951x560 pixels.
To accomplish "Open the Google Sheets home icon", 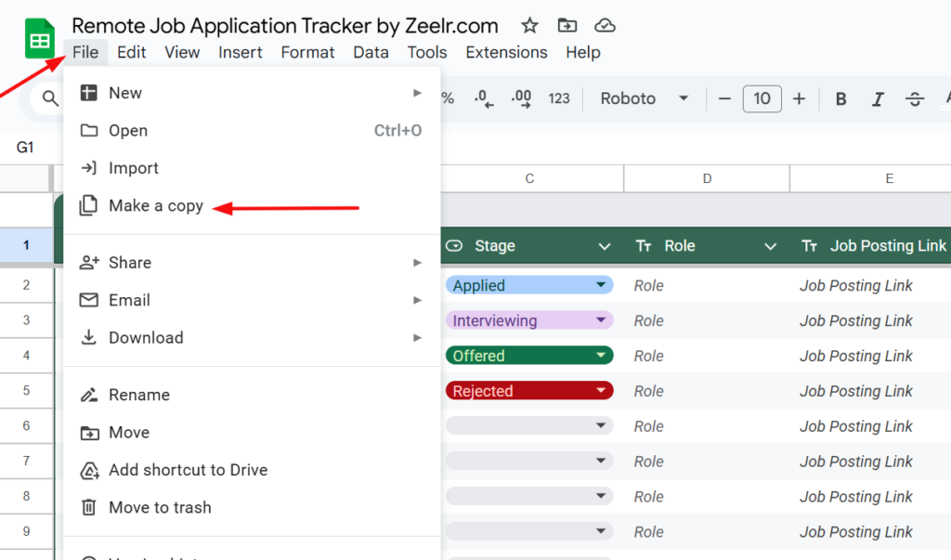I will click(x=40, y=39).
